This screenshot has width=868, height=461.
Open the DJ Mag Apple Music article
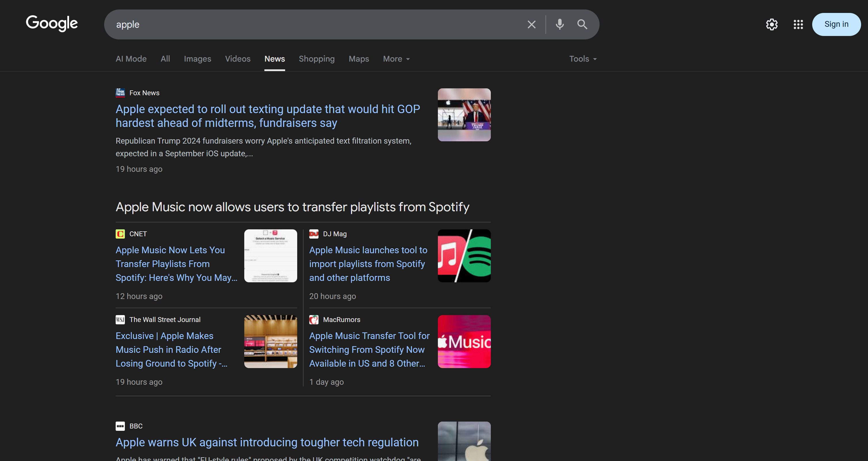click(x=368, y=264)
